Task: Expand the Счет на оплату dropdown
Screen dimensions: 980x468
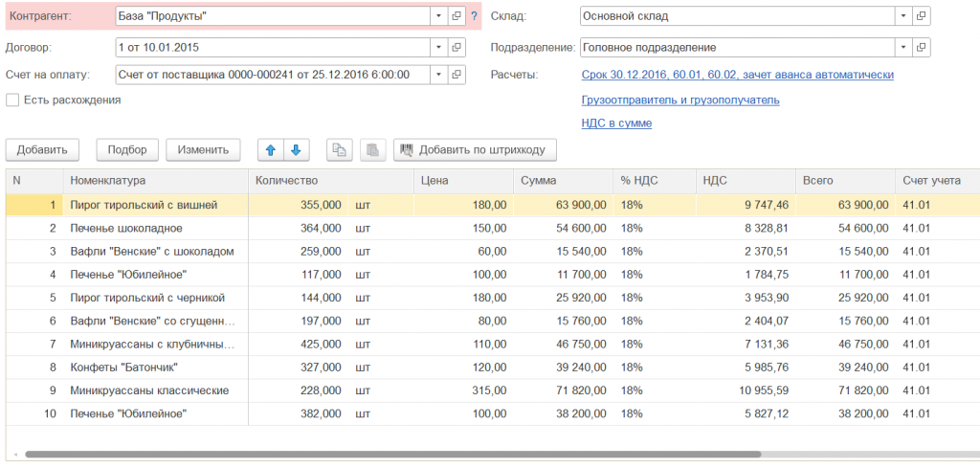Action: [x=438, y=75]
